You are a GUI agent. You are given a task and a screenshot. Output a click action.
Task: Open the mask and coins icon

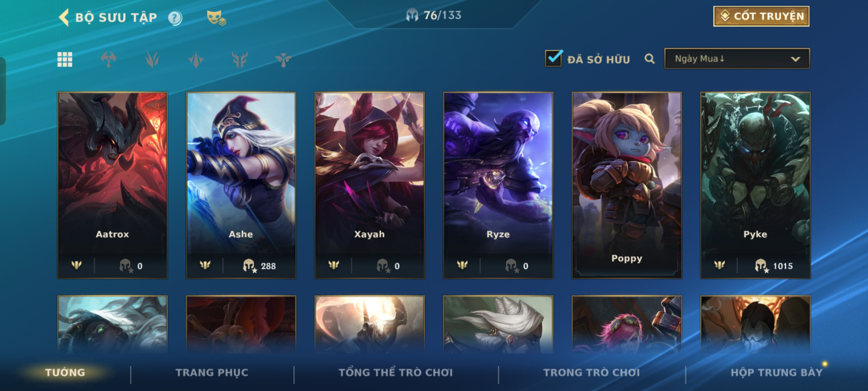coord(216,18)
